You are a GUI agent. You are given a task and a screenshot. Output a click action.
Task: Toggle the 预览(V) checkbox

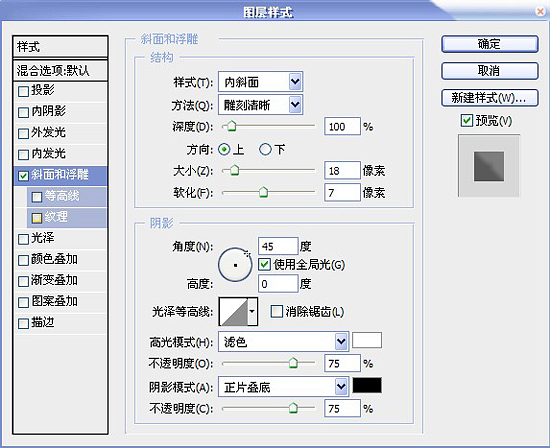(467, 121)
